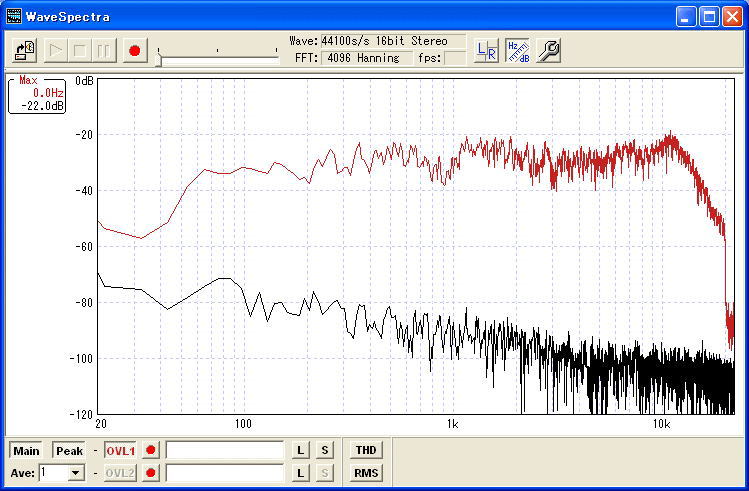Click the Max readout box showing -22.0dB
Image resolution: width=749 pixels, height=491 pixels.
point(37,94)
